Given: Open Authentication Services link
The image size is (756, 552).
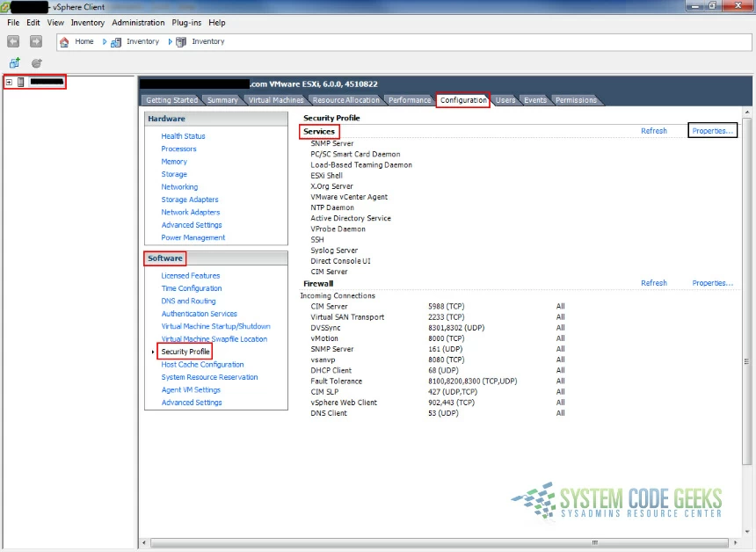Looking at the screenshot, I should click(x=200, y=314).
